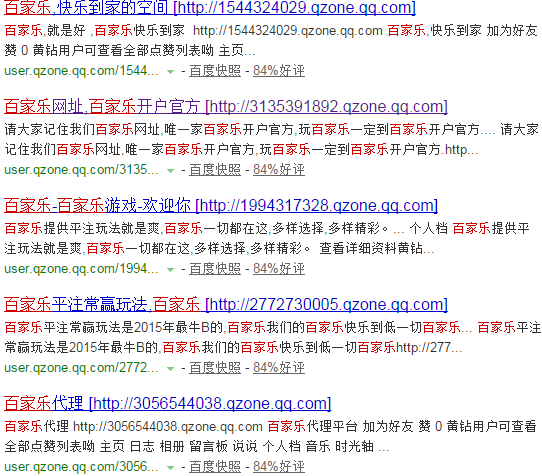Open 百度快照 for the 1994 result

point(215,269)
